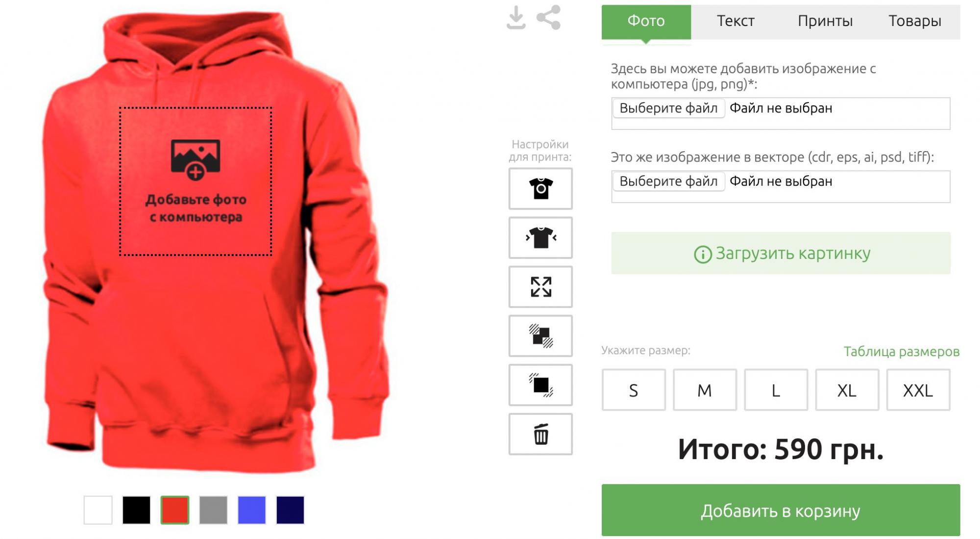
Task: Pick the XXL size
Action: (918, 390)
